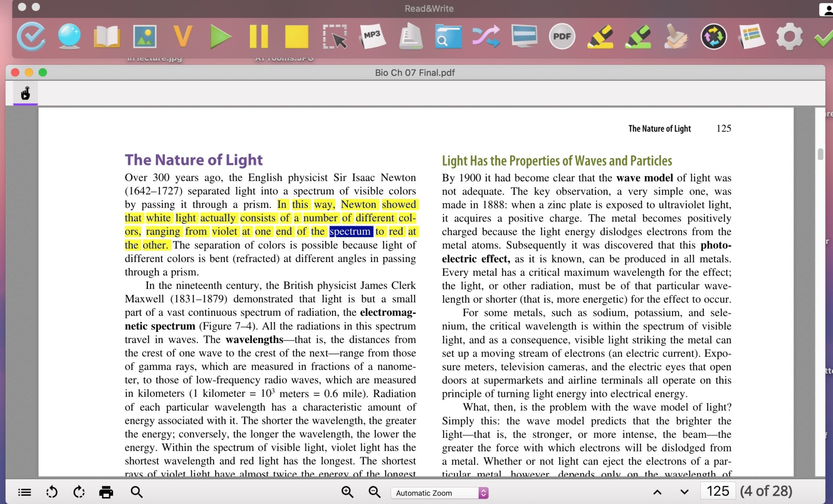This screenshot has height=504, width=833.
Task: Stop speech with yellow square button
Action: pyautogui.click(x=296, y=36)
